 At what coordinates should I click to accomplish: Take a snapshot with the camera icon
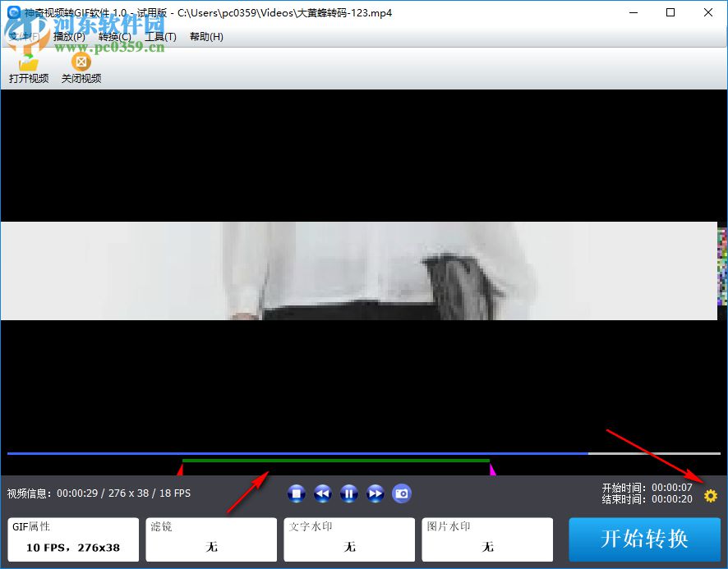click(402, 493)
